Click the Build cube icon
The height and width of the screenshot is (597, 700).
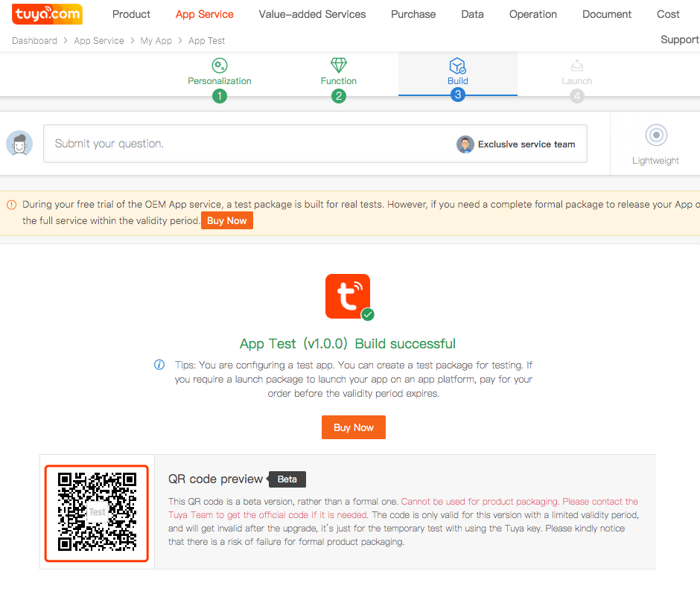457,66
